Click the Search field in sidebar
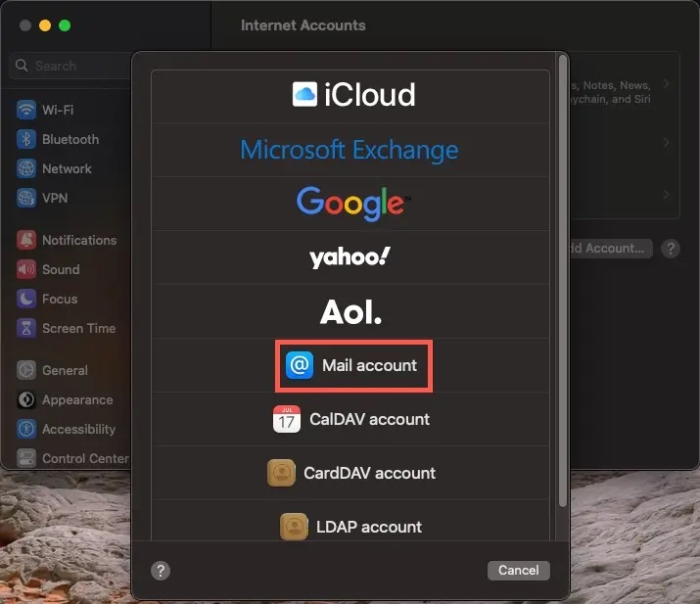The image size is (700, 604). pyautogui.click(x=69, y=66)
